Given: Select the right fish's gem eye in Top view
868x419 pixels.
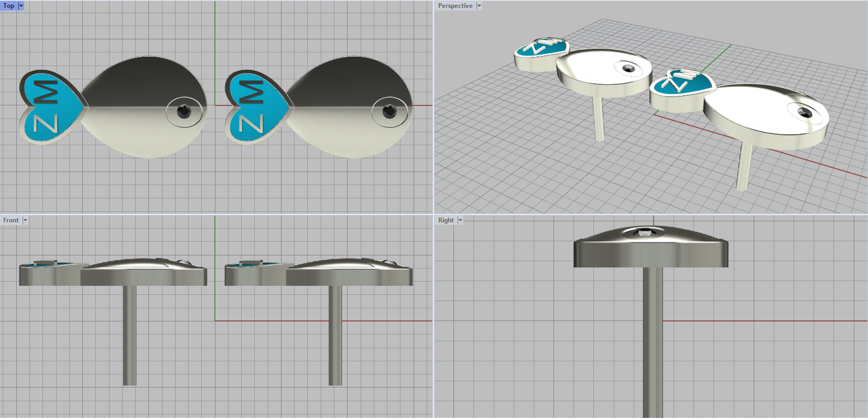Looking at the screenshot, I should click(x=390, y=111).
